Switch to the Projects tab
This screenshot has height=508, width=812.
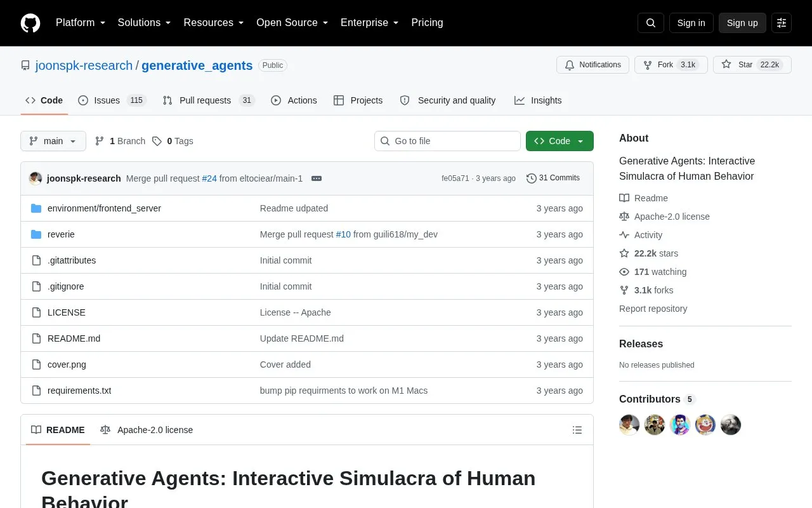(358, 100)
